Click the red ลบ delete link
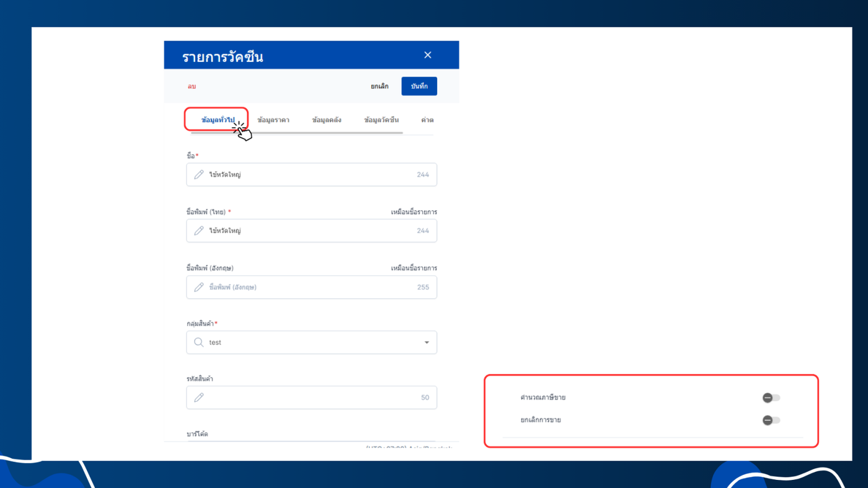Viewport: 868px width, 488px height. [x=192, y=86]
